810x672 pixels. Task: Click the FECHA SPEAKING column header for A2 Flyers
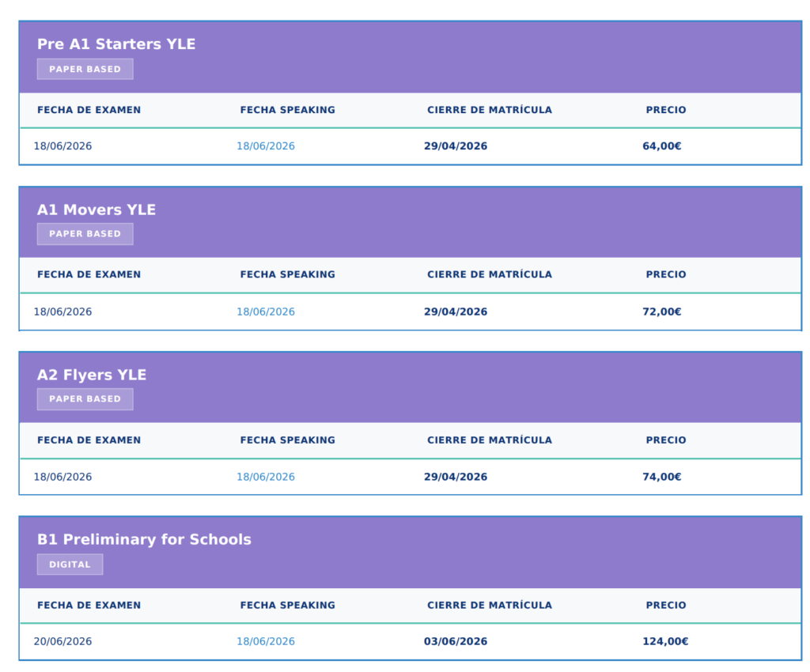(x=288, y=440)
